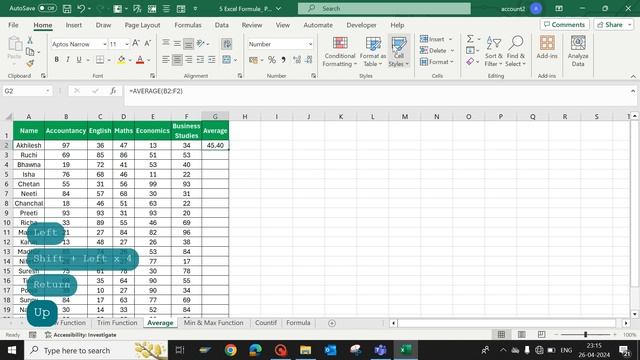Open Sort & Filter options
Viewport: 640px width, 360px height.
[493, 51]
